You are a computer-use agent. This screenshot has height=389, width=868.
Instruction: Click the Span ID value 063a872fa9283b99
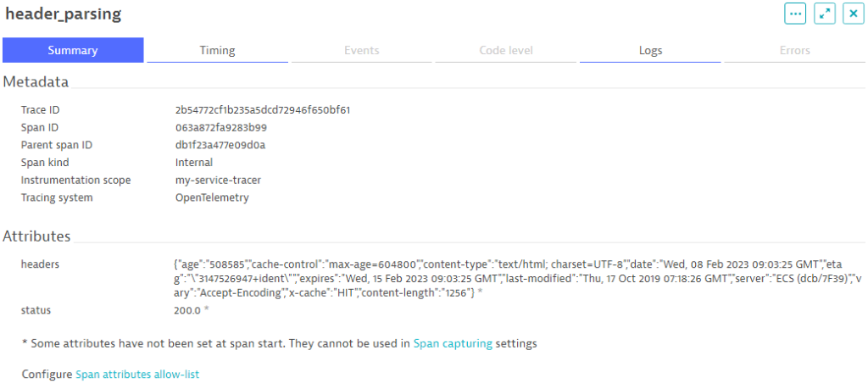click(221, 127)
